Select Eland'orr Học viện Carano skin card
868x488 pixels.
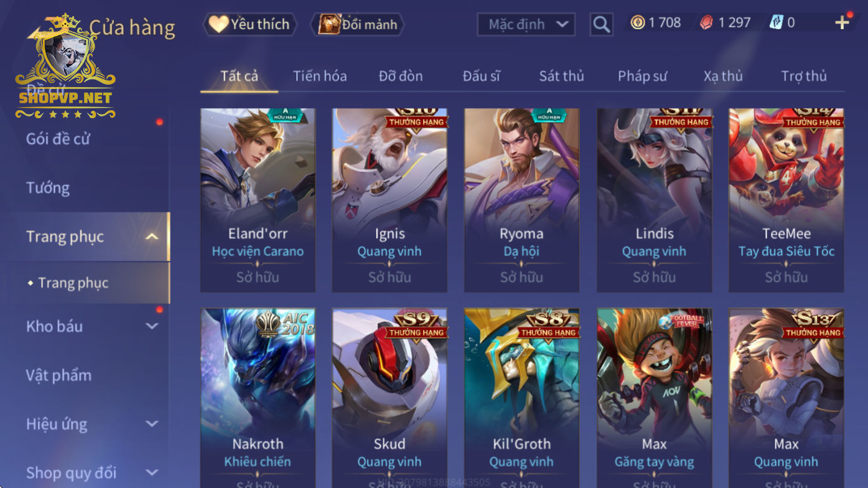point(258,200)
